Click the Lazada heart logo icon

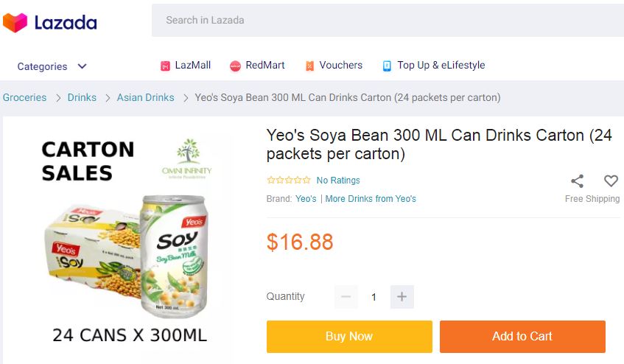click(15, 23)
